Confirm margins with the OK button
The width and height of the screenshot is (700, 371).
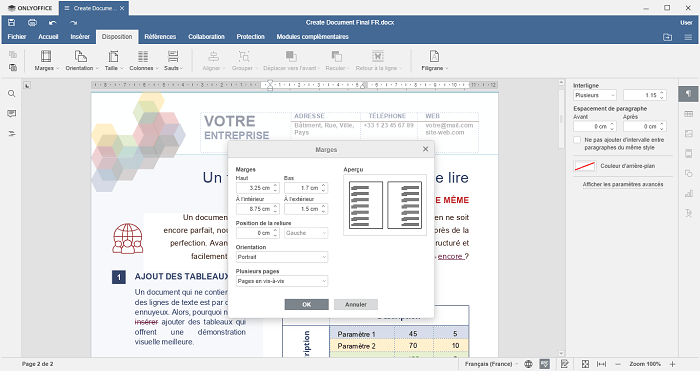coord(307,304)
